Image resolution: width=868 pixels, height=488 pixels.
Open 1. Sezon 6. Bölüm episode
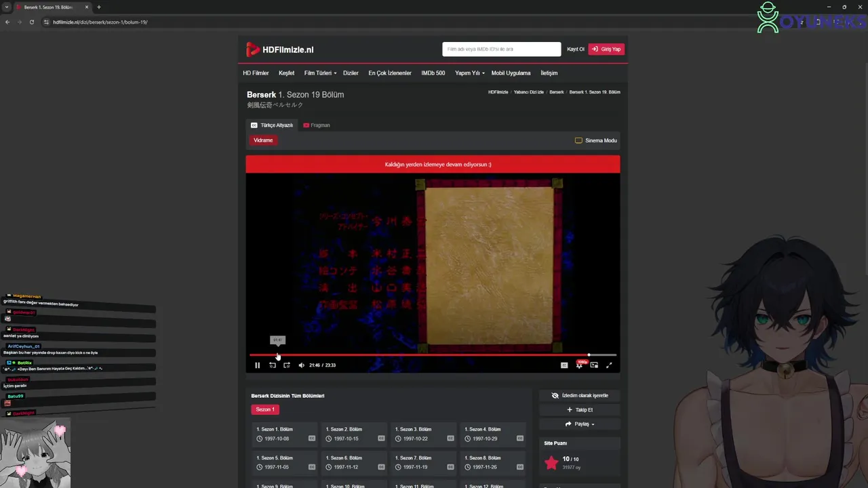pyautogui.click(x=355, y=462)
